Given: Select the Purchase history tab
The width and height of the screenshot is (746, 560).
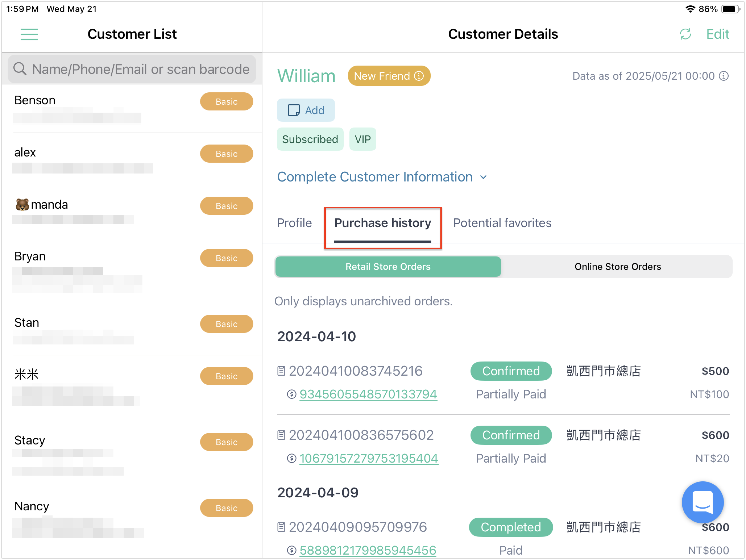Looking at the screenshot, I should 382,223.
